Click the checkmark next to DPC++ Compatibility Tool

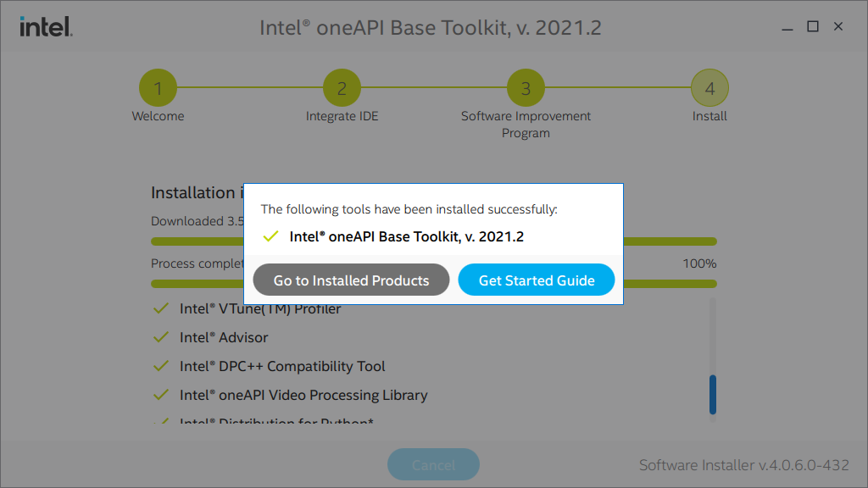[160, 366]
